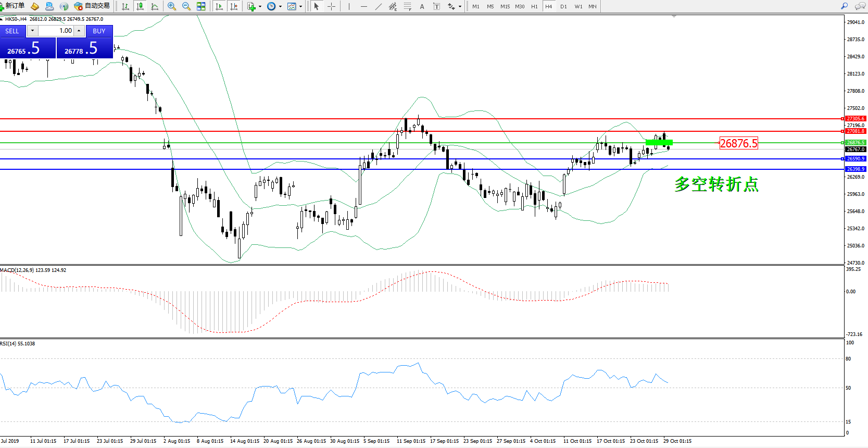
Task: Click the blue SELL button
Action: [12, 31]
